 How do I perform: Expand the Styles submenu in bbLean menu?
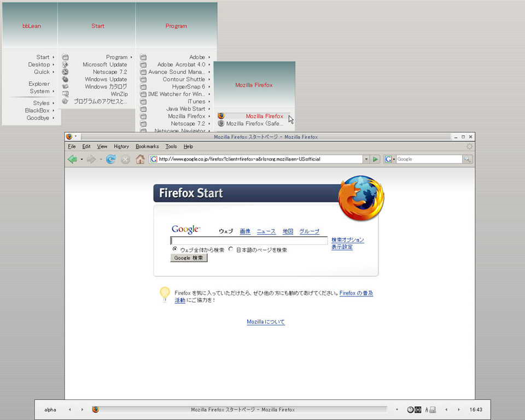click(x=43, y=103)
